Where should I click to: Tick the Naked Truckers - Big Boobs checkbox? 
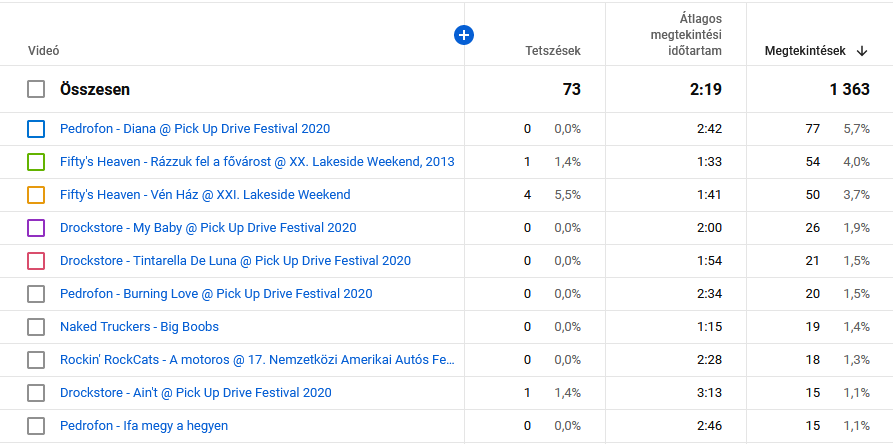[36, 327]
